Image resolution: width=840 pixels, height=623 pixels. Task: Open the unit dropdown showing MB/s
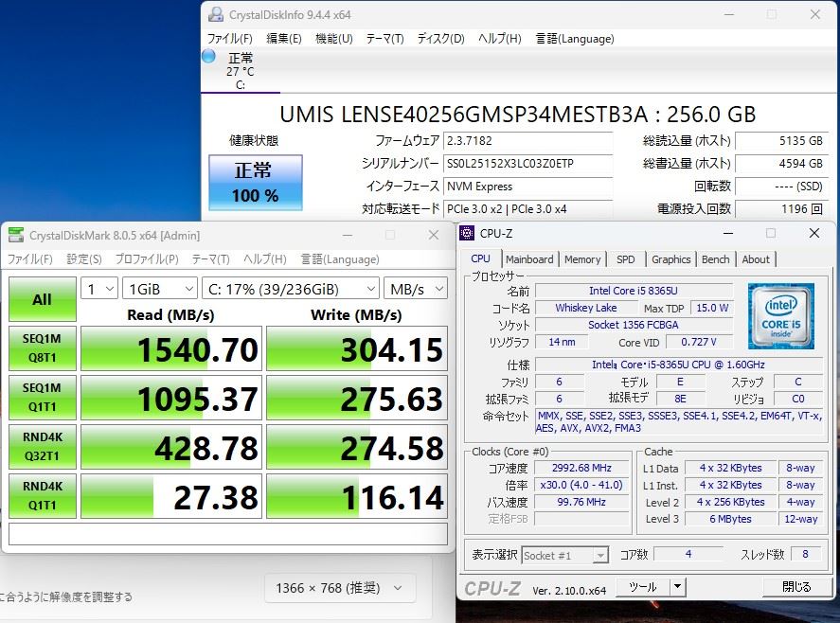point(416,290)
